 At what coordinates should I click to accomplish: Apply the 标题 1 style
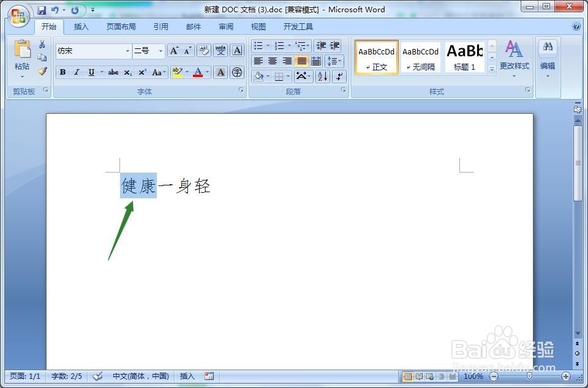pos(464,57)
